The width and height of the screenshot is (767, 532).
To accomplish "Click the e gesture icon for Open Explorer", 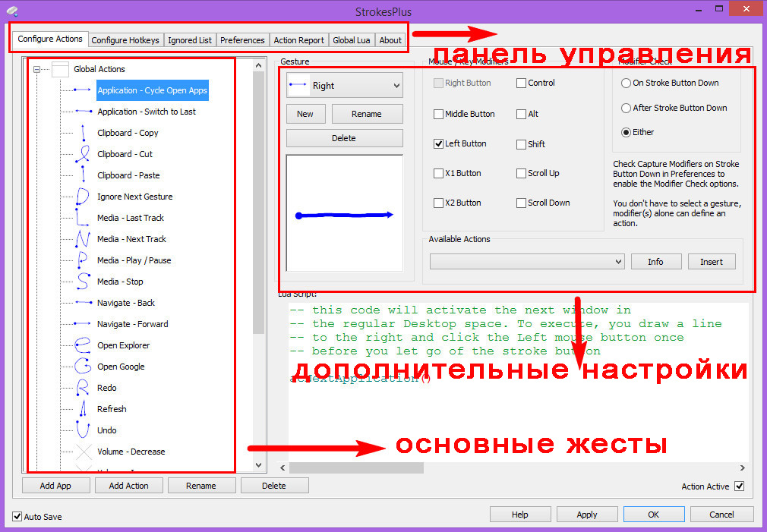I will click(83, 345).
